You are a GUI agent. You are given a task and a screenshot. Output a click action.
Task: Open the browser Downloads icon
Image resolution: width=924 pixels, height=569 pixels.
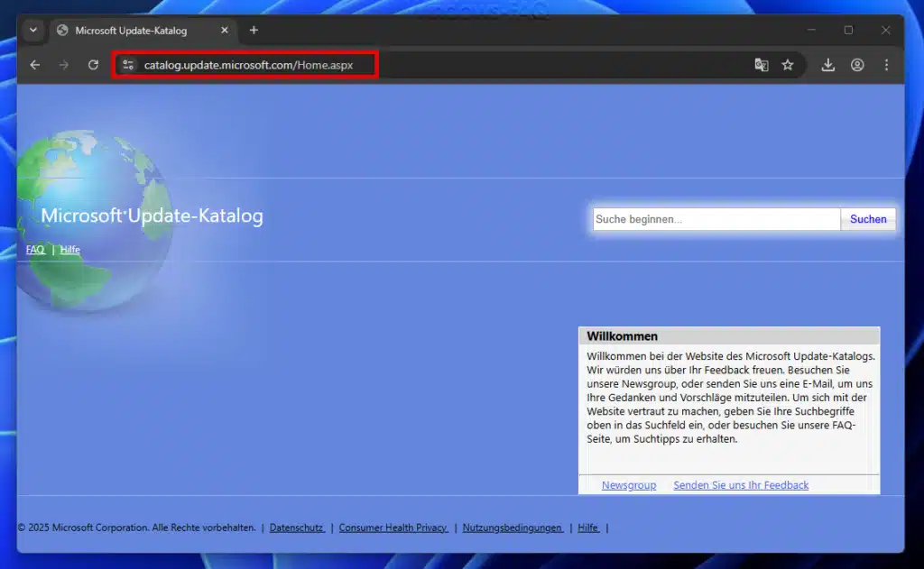827,64
